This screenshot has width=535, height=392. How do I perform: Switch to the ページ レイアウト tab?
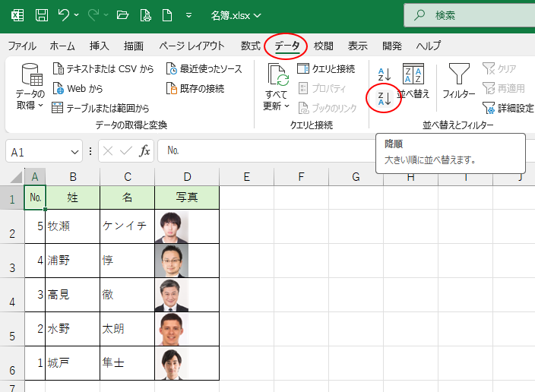(x=192, y=46)
